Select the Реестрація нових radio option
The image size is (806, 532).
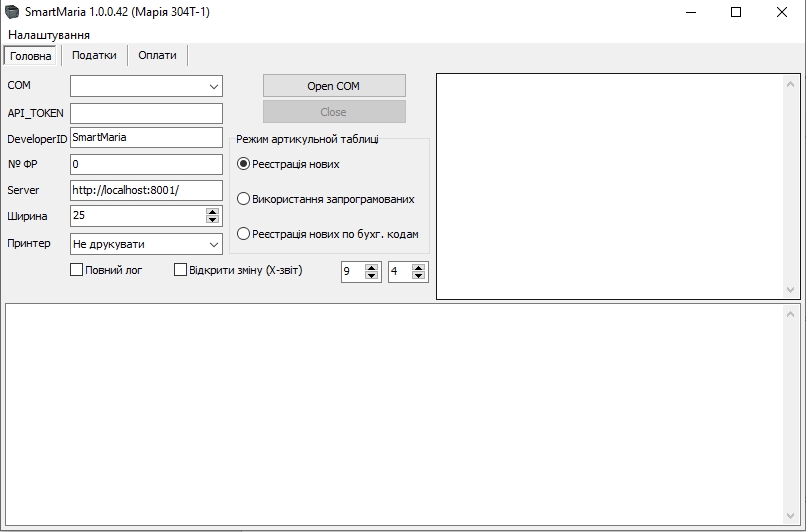(243, 164)
